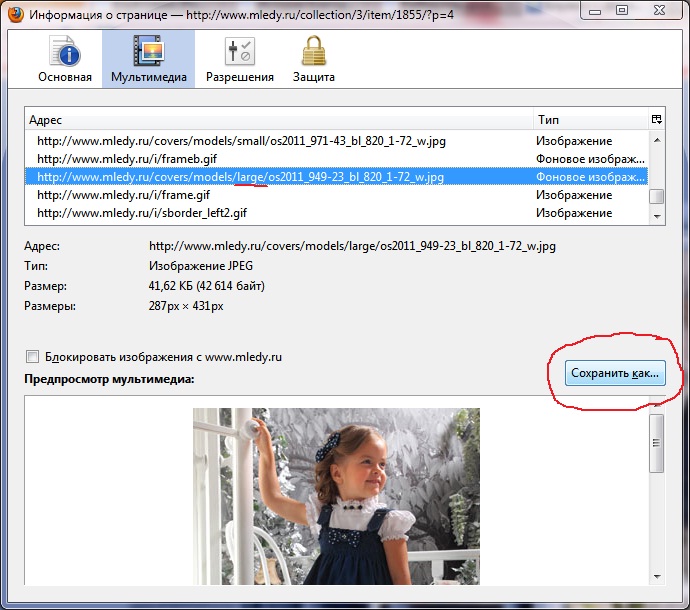Viewport: 690px width, 610px height.
Task: Switch to the Мультимедиа tab
Action: tap(148, 59)
